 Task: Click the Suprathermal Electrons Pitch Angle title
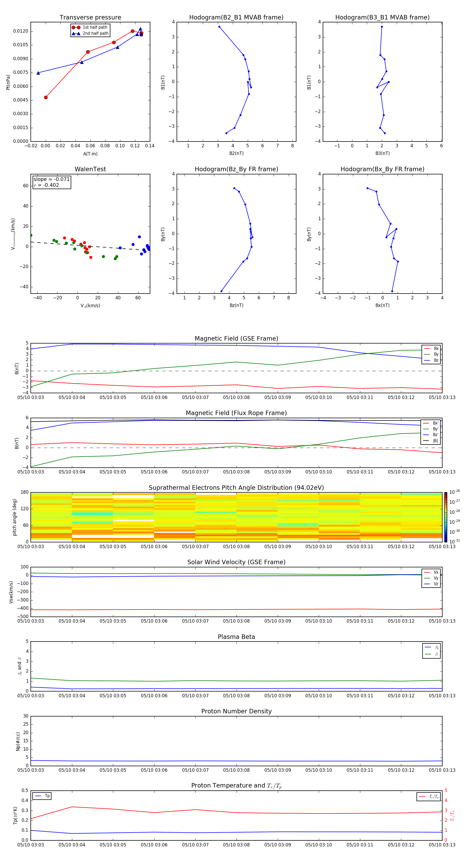tap(236, 488)
